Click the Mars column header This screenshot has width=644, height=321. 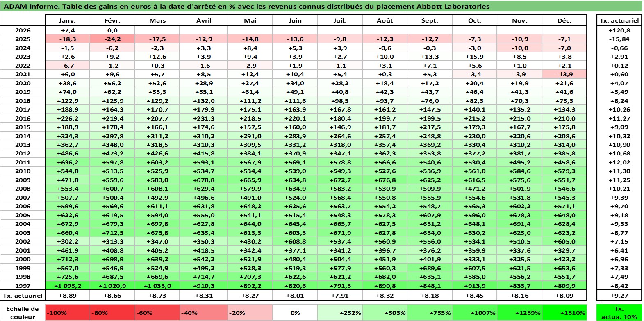click(157, 20)
